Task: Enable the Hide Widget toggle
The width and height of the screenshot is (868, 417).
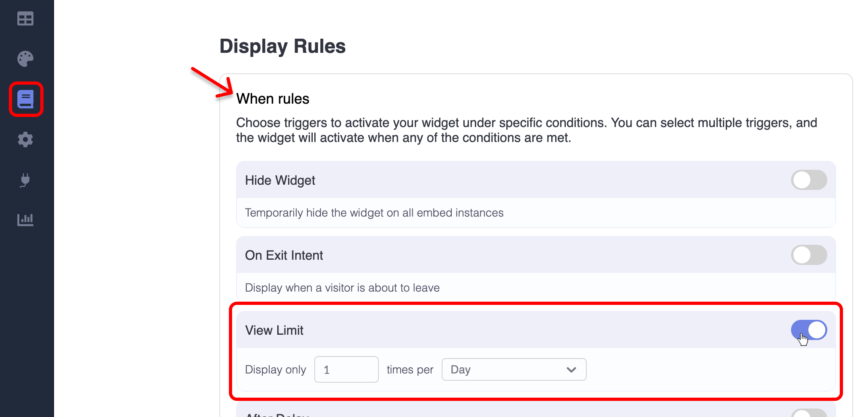Action: click(809, 180)
